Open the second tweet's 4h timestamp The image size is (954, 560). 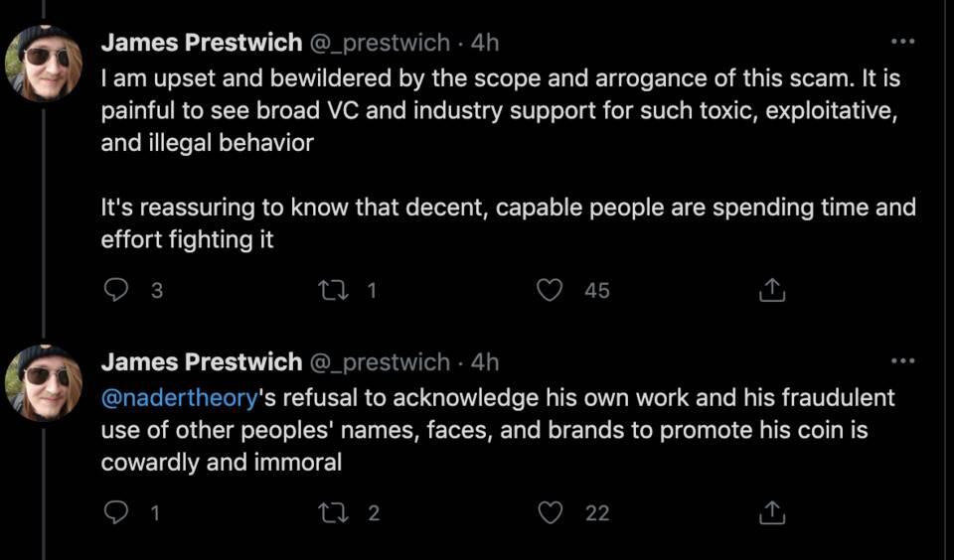(x=485, y=362)
